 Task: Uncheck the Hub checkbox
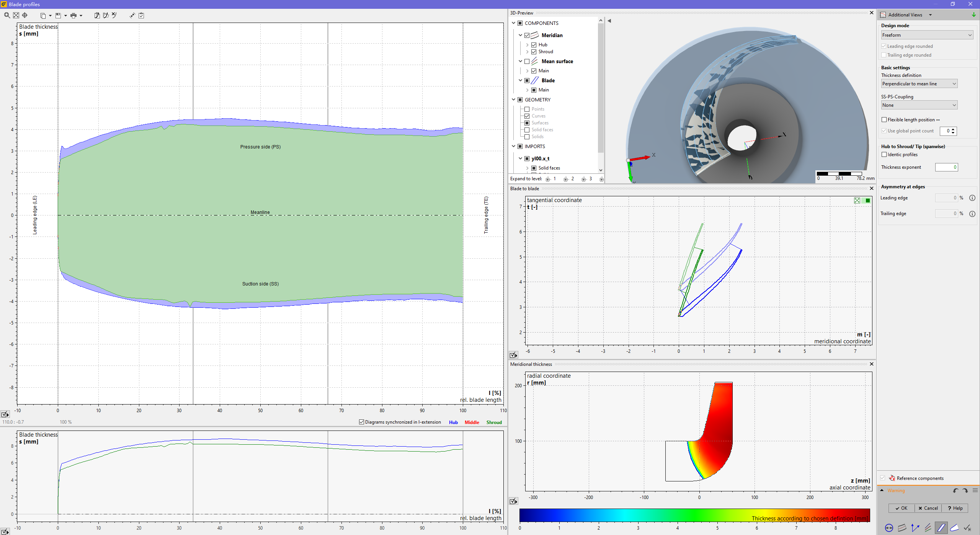pyautogui.click(x=534, y=45)
